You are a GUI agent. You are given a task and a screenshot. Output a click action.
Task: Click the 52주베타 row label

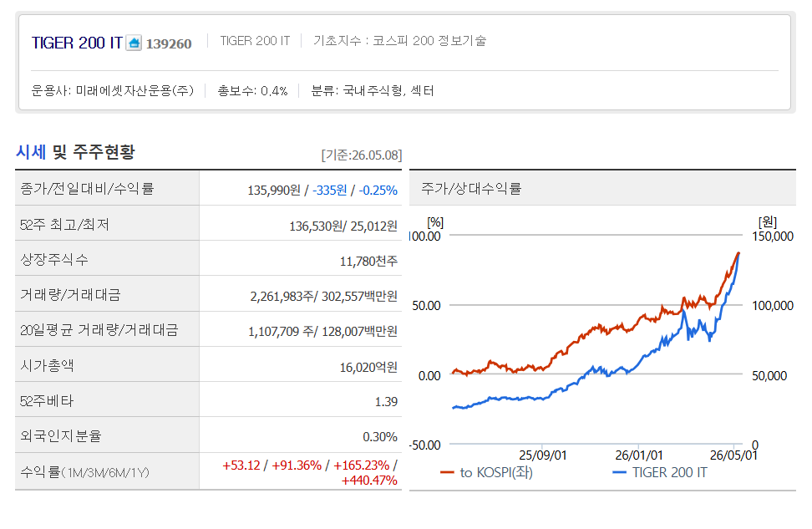[x=47, y=400]
